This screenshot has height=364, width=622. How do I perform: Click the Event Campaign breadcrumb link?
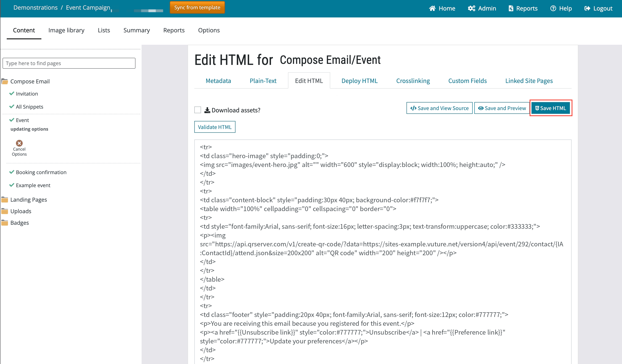(x=88, y=8)
